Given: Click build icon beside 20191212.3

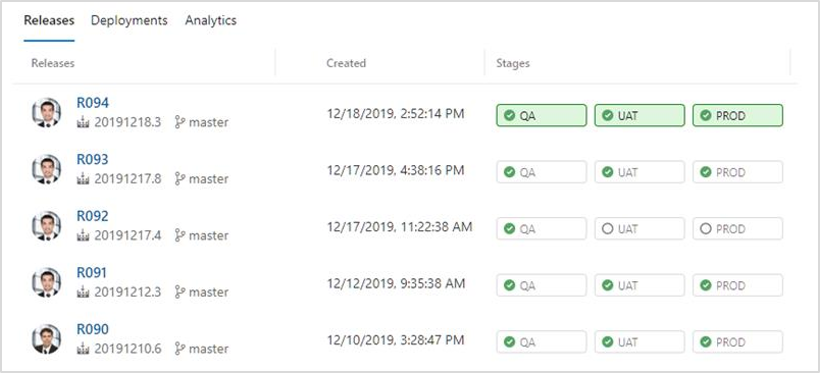Looking at the screenshot, I should click(x=83, y=292).
